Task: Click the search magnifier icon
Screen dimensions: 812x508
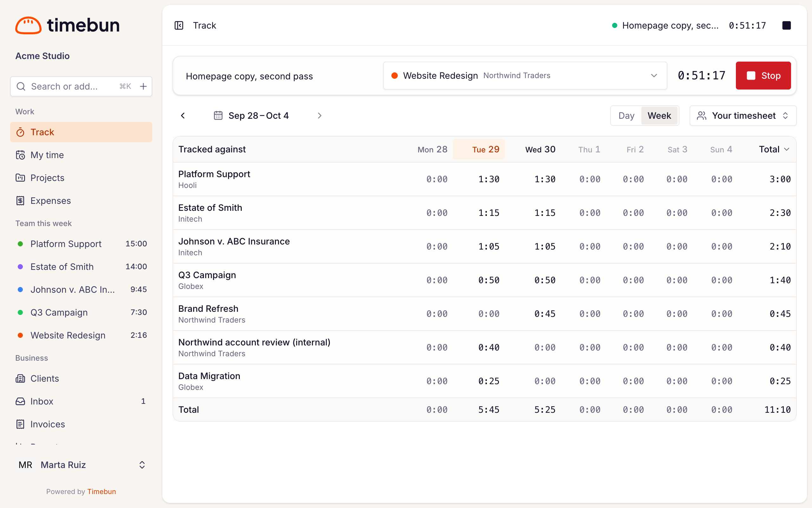Action: (x=21, y=86)
